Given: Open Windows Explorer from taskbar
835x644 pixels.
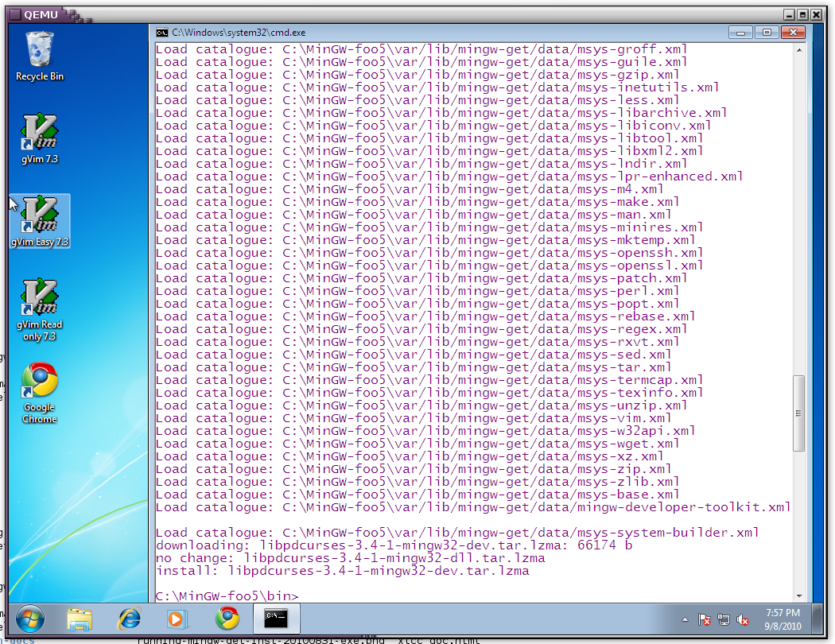Looking at the screenshot, I should 80,619.
